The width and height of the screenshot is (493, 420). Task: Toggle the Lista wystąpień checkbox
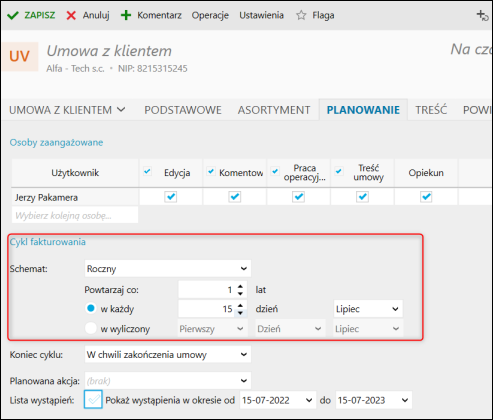(x=93, y=399)
